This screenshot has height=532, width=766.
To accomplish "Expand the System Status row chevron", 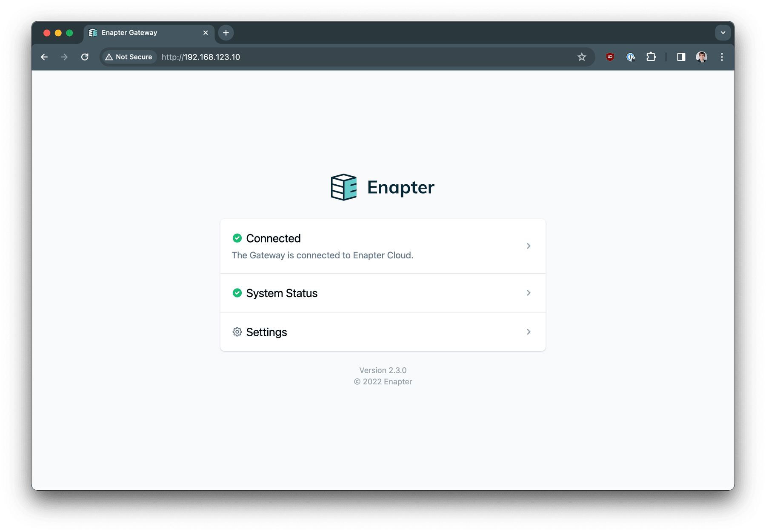I will [x=529, y=293].
